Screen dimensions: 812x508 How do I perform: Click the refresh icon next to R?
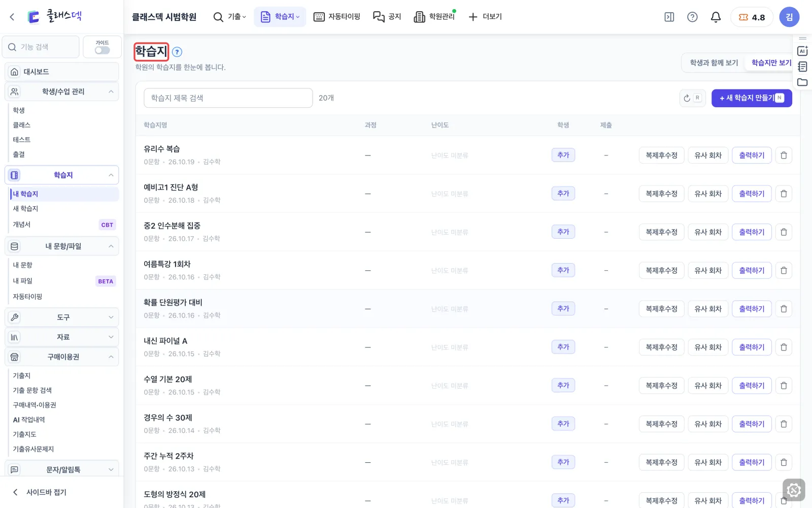(687, 98)
